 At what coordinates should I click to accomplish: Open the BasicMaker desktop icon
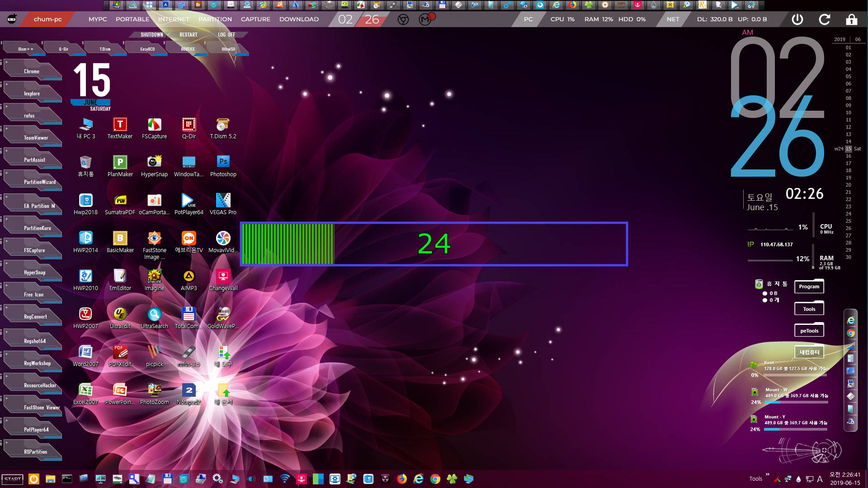click(120, 242)
